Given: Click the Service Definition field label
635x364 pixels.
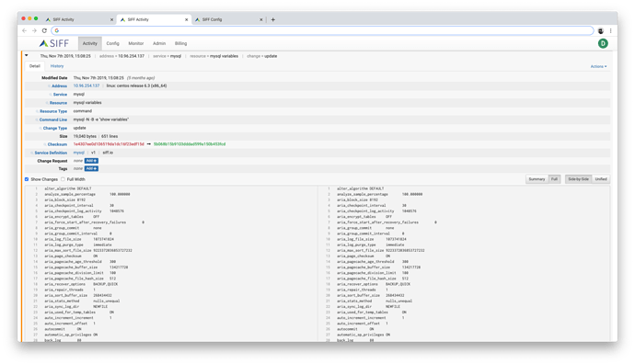Looking at the screenshot, I should point(51,153).
